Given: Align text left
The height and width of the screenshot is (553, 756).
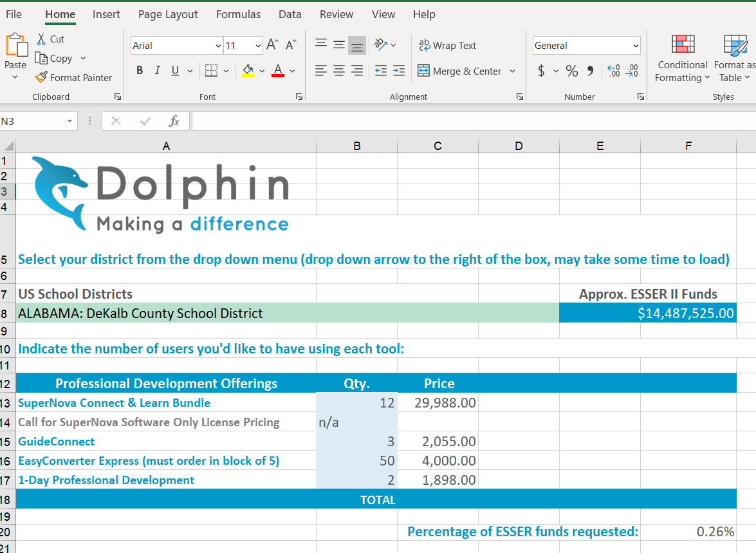Looking at the screenshot, I should [x=320, y=71].
